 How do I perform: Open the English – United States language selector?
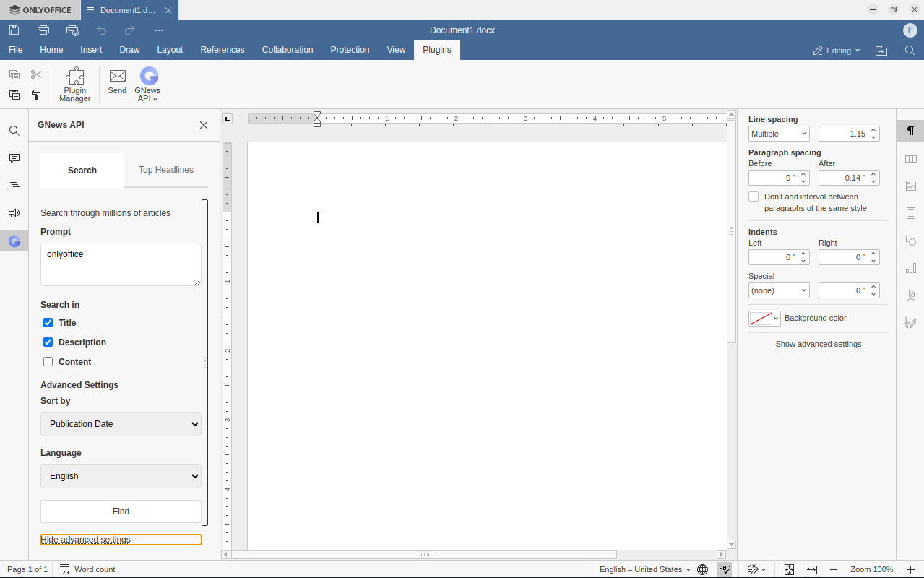(644, 569)
